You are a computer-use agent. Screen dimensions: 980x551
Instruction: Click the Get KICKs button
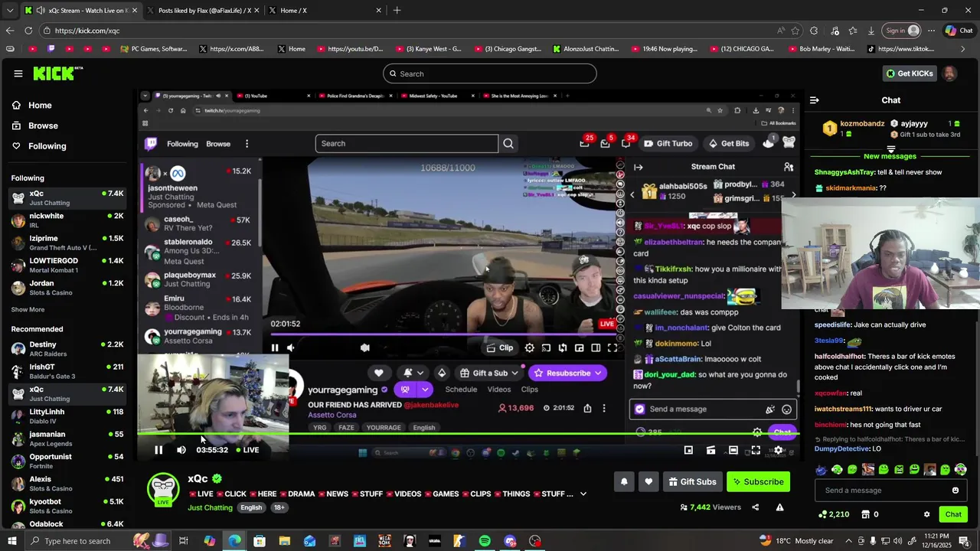pos(909,73)
